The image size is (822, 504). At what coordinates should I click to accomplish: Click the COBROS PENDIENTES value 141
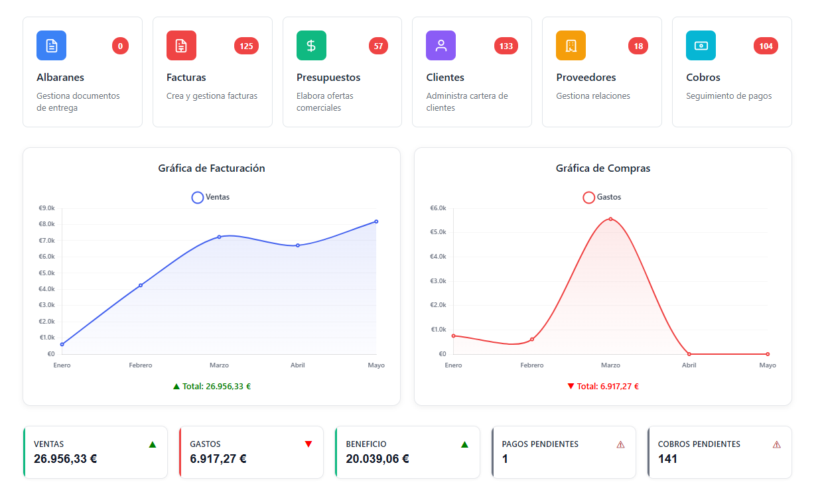[x=667, y=458]
